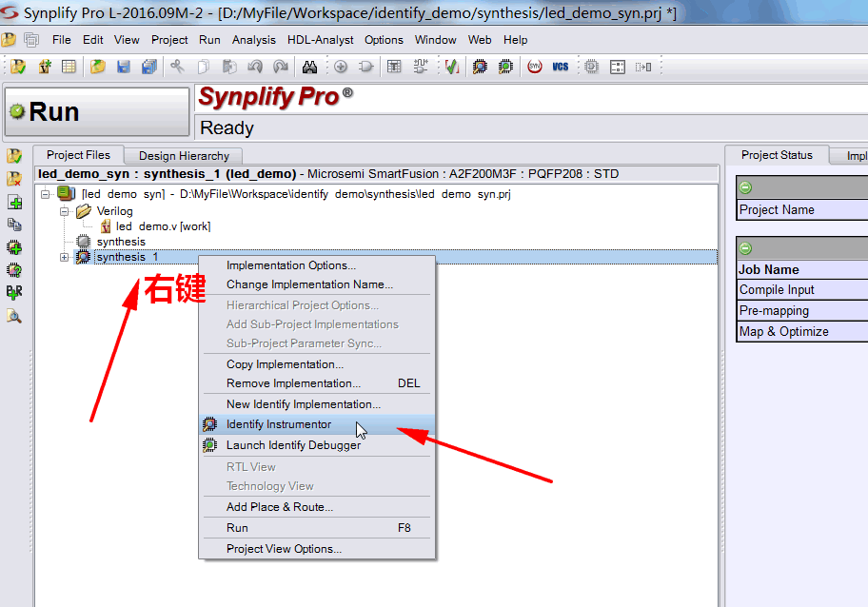Select Run F8 in context menu

317,528
